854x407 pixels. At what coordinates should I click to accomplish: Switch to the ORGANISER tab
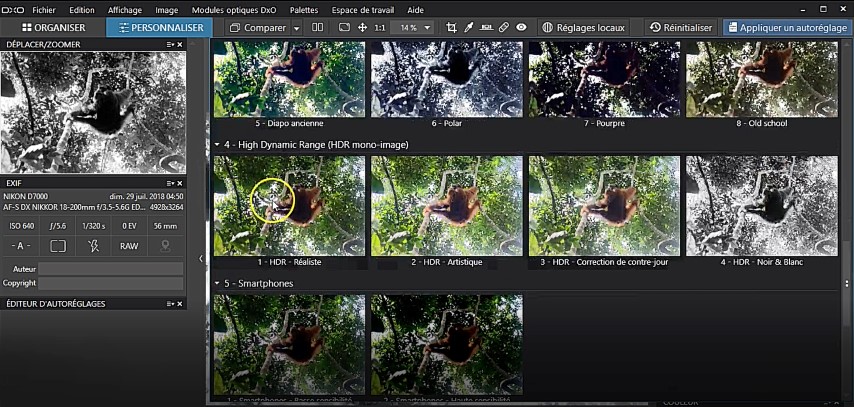pyautogui.click(x=53, y=28)
